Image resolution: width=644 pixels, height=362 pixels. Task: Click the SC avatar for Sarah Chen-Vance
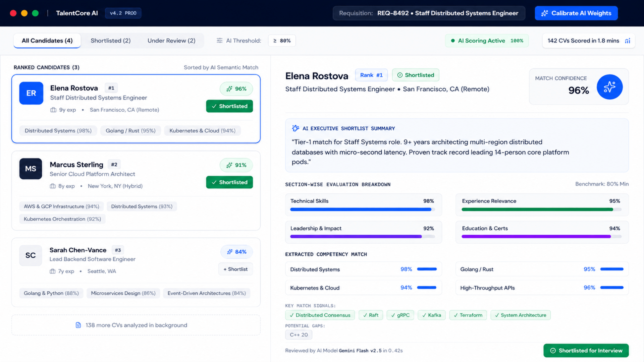(31, 255)
